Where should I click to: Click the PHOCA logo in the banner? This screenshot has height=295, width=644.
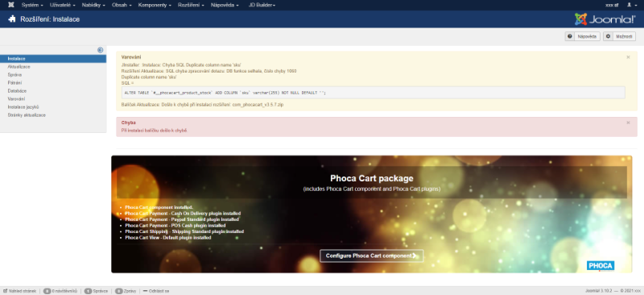click(x=601, y=266)
